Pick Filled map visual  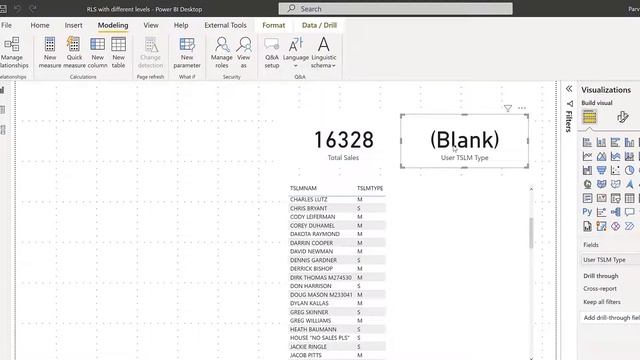(601, 184)
